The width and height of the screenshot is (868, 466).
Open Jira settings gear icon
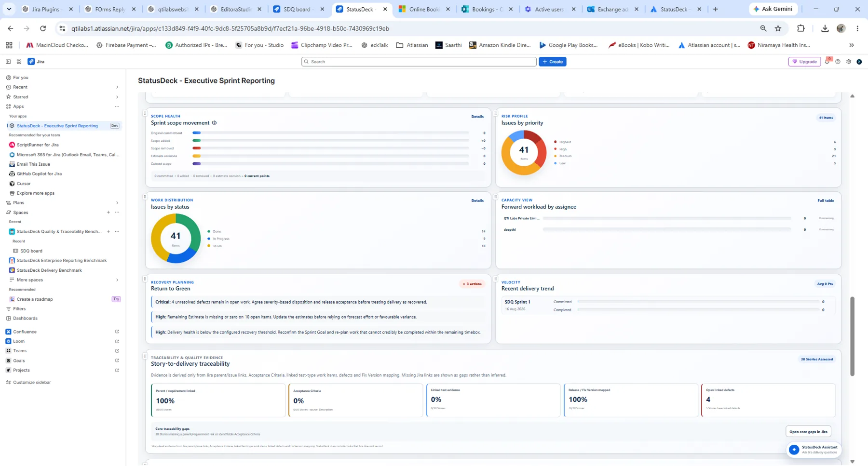coord(849,62)
